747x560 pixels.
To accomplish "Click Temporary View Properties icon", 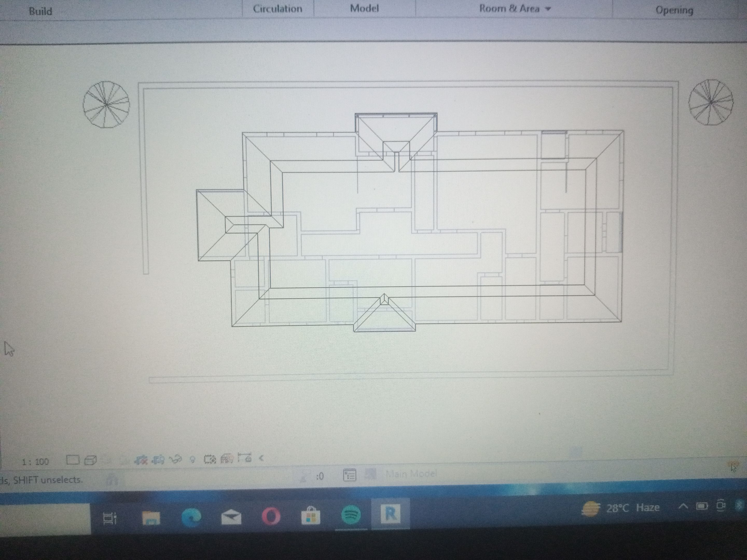I will coord(210,459).
